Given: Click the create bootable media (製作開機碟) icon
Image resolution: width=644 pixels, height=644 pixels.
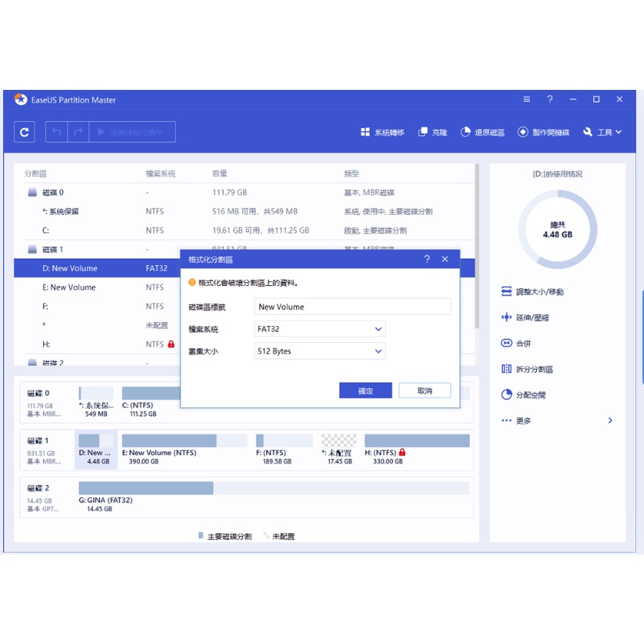Looking at the screenshot, I should click(x=523, y=132).
